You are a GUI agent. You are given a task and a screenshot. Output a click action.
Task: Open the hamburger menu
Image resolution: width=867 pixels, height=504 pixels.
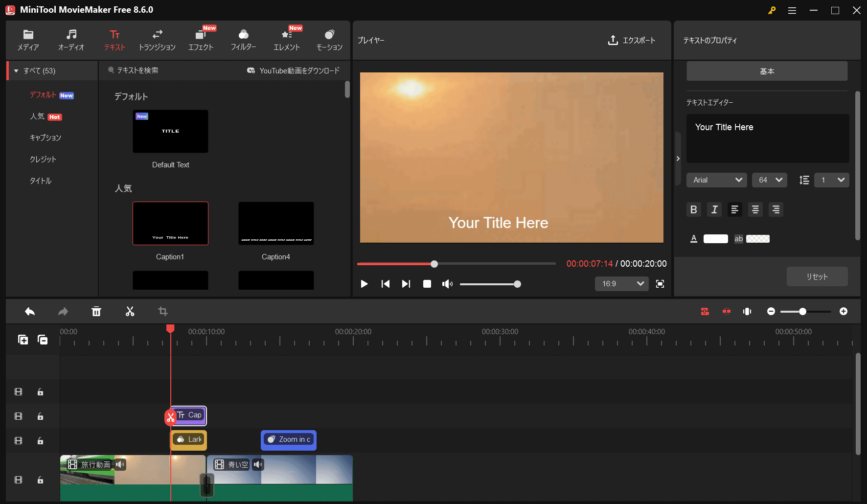[792, 10]
